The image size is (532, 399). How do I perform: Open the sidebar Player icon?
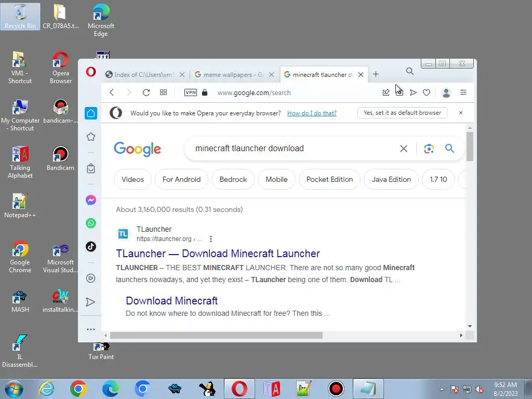pos(91,278)
